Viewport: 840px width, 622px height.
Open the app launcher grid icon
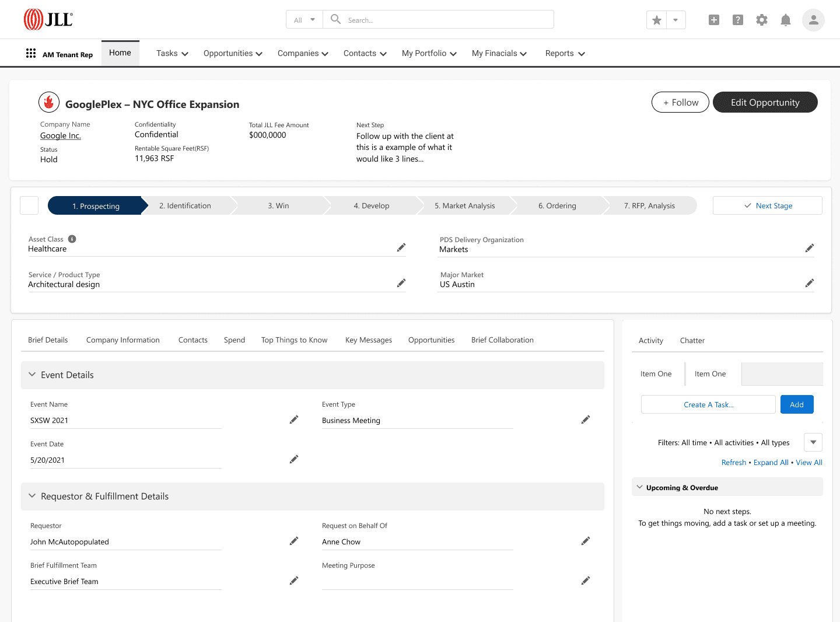(x=31, y=54)
